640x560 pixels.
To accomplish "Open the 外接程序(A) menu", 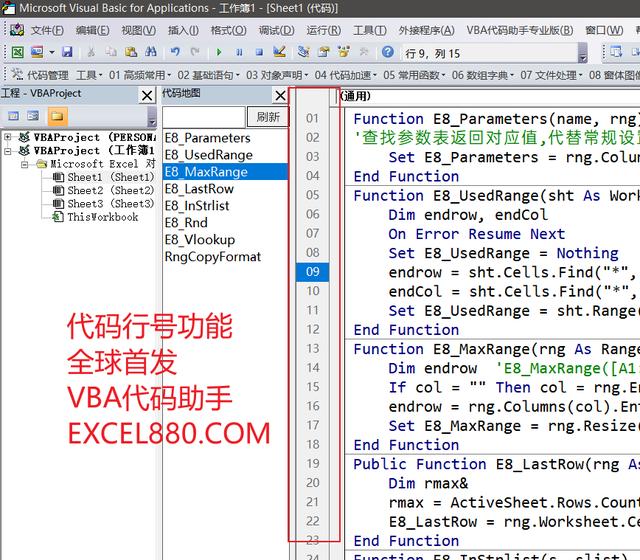I will (x=427, y=30).
